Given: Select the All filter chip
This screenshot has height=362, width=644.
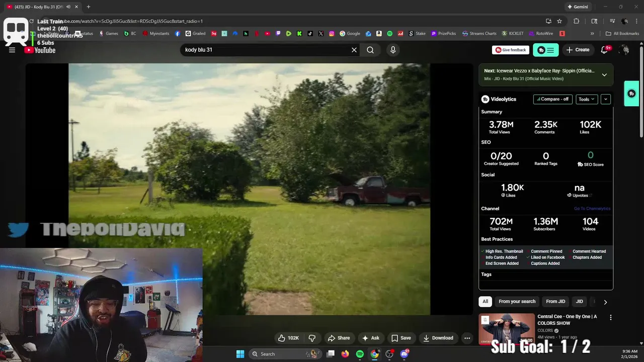Looking at the screenshot, I should click(x=485, y=302).
